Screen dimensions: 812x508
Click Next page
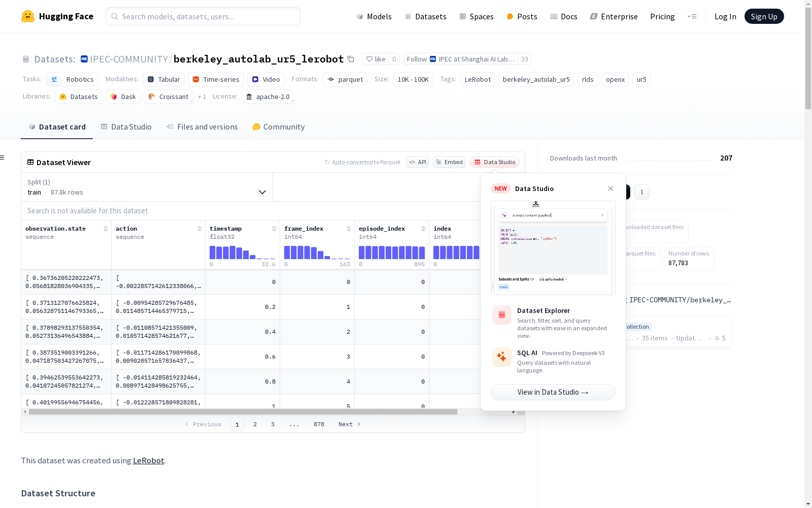pyautogui.click(x=349, y=424)
